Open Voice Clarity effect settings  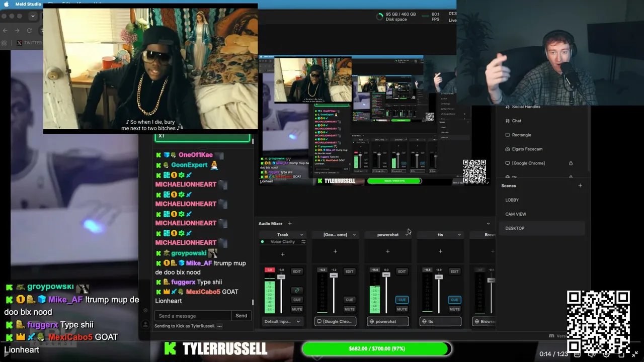point(303,242)
